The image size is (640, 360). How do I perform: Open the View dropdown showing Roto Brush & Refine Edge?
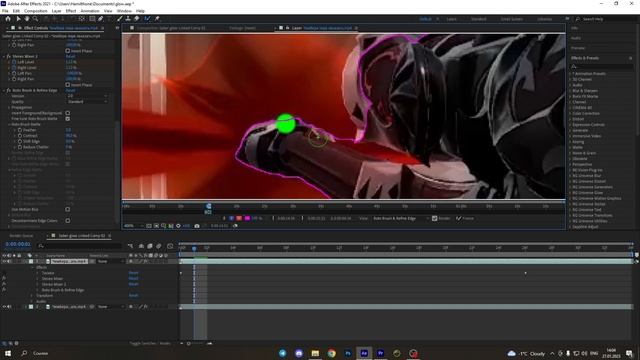(400, 218)
